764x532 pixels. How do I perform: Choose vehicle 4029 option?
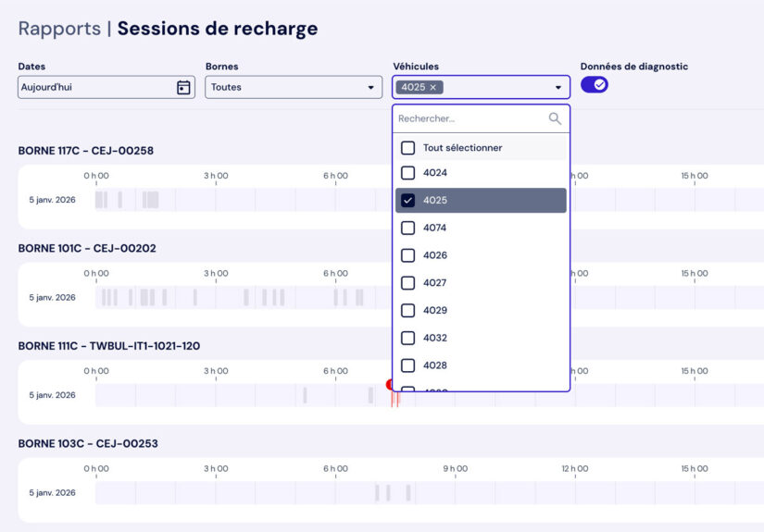[x=435, y=311]
